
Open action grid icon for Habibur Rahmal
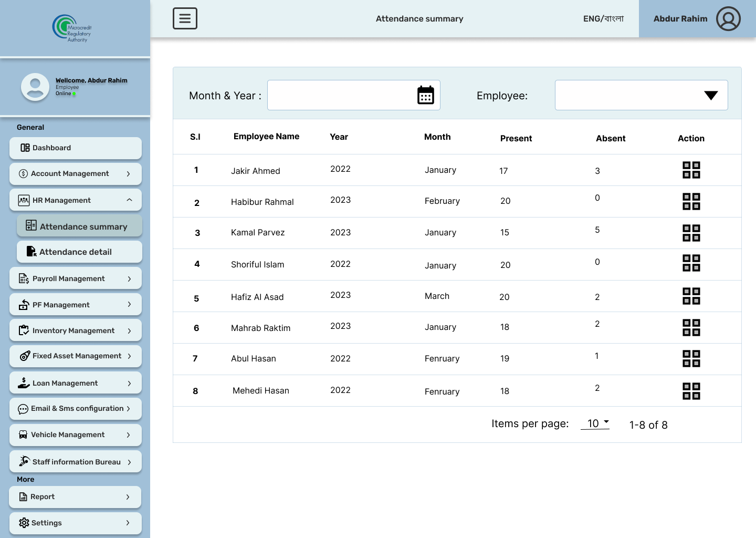pos(691,201)
